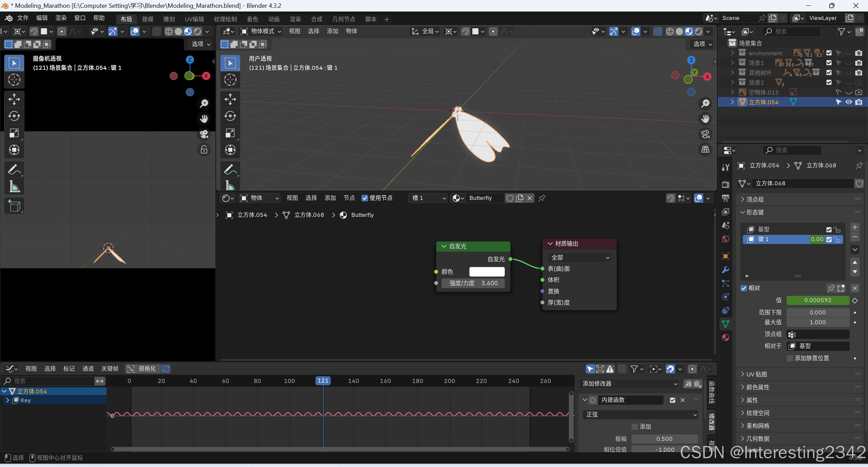Uncheck the 使用节点 checkbox

tap(365, 198)
